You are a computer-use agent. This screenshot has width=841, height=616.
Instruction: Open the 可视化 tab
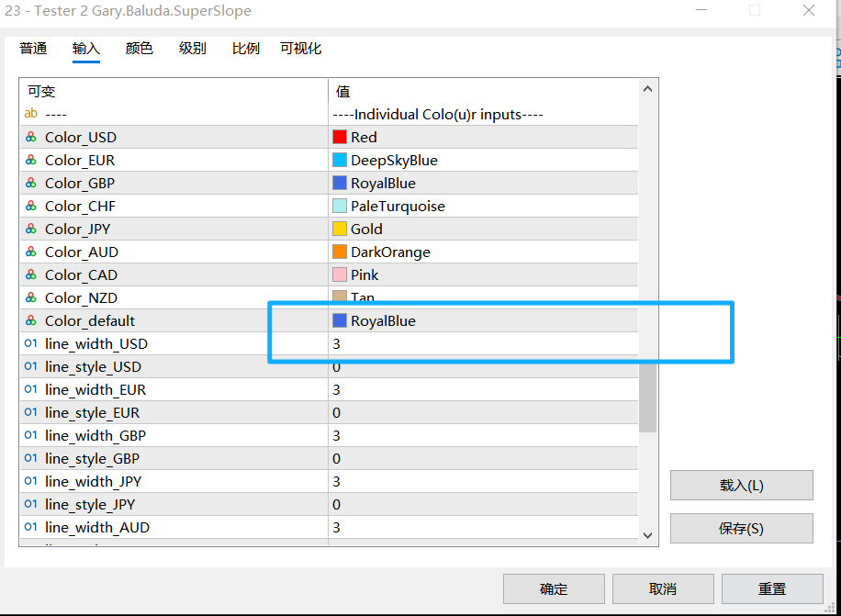pos(300,49)
